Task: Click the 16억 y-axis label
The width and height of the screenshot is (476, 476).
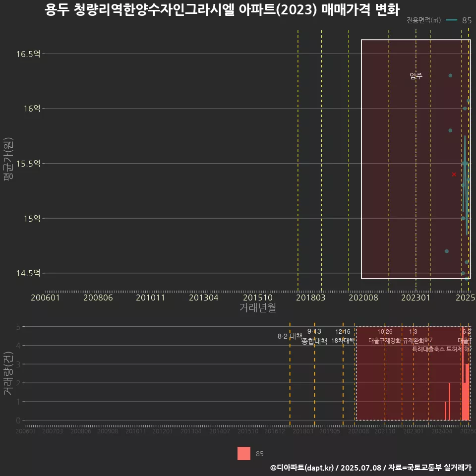Action: point(32,109)
